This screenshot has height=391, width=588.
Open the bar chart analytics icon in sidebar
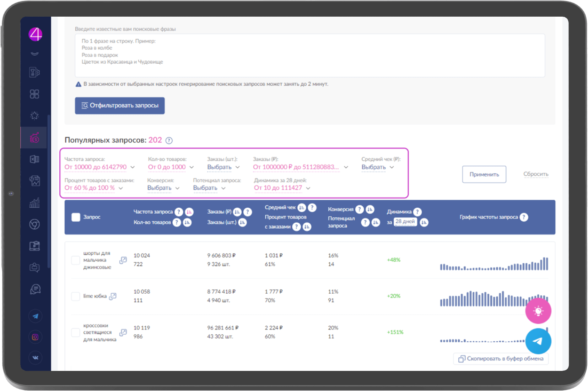[35, 203]
